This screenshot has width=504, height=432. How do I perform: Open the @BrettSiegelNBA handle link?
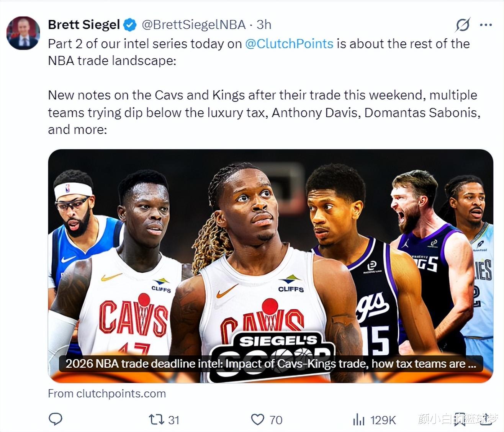coord(193,25)
